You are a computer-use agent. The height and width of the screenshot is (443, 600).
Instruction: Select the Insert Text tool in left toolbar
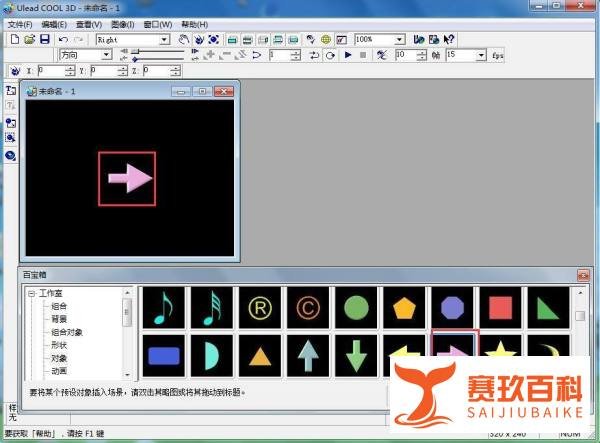coord(11,90)
